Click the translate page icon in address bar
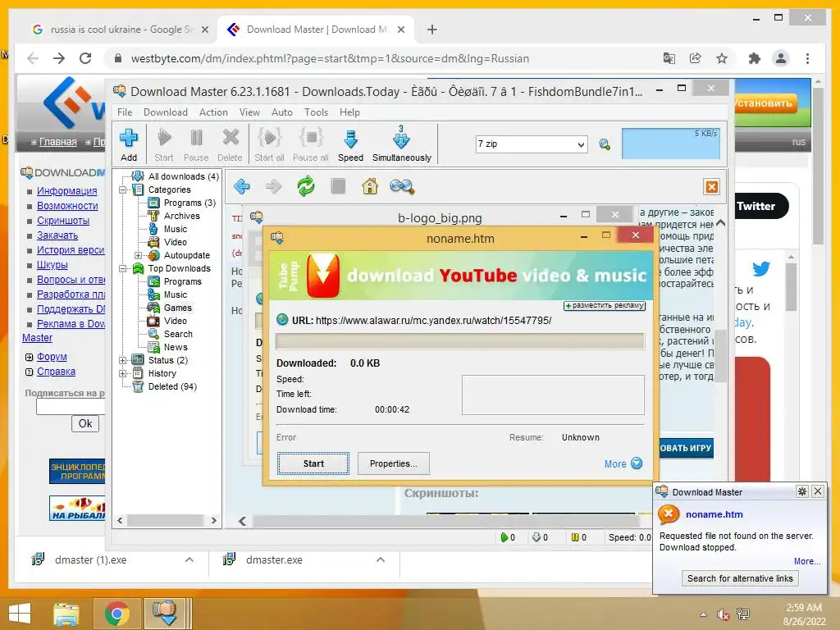Screen dimensions: 840x630 669,58
